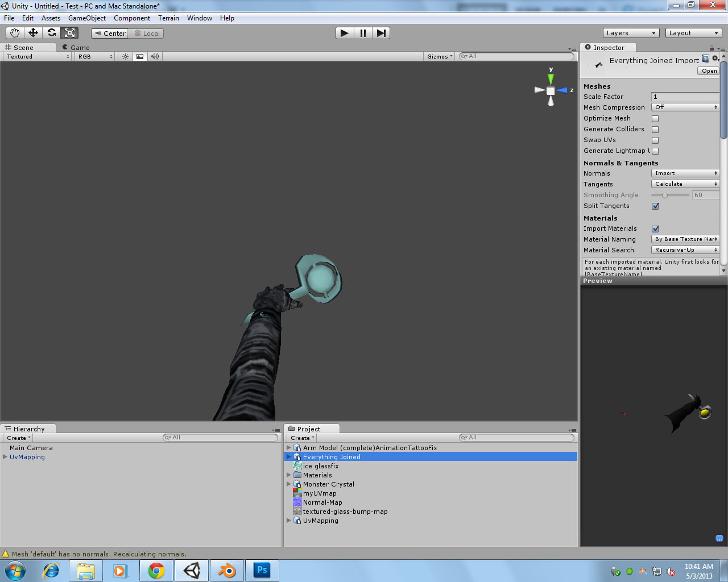The image size is (728, 582).
Task: Open Project Create menu button
Action: 302,438
